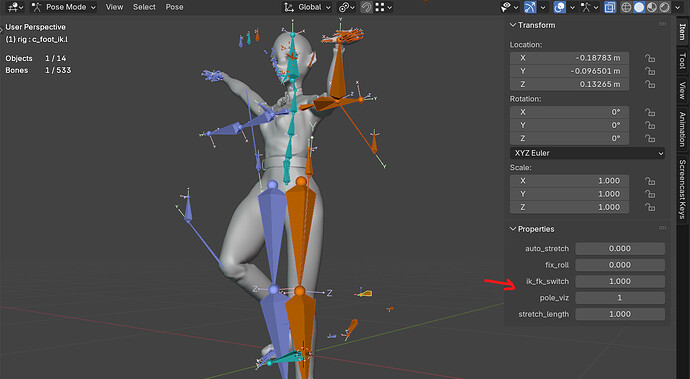Screen dimensions: 690x379
Task: Expand visibility filter dropdown arrow
Action: pyautogui.click(x=516, y=7)
